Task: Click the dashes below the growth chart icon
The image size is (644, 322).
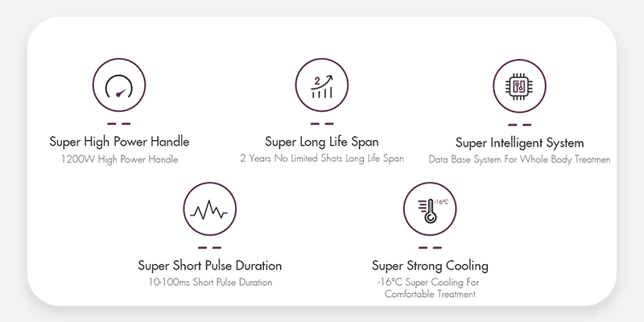Action: pos(322,124)
